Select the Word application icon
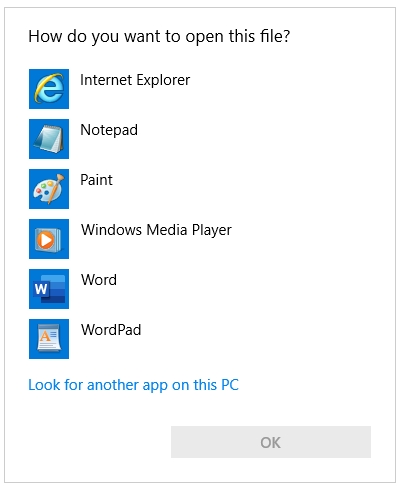 coord(49,289)
